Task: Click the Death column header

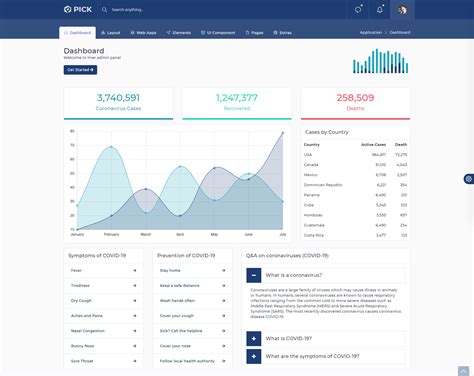Action: (x=401, y=145)
